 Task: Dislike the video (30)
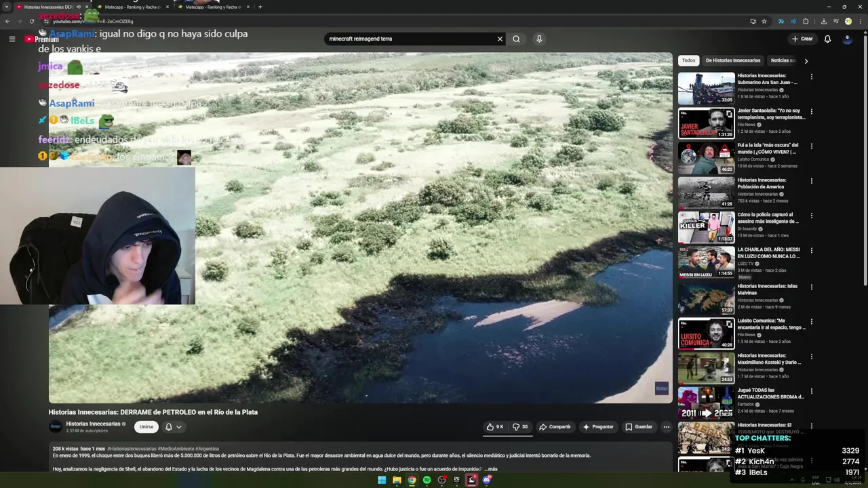(x=521, y=427)
